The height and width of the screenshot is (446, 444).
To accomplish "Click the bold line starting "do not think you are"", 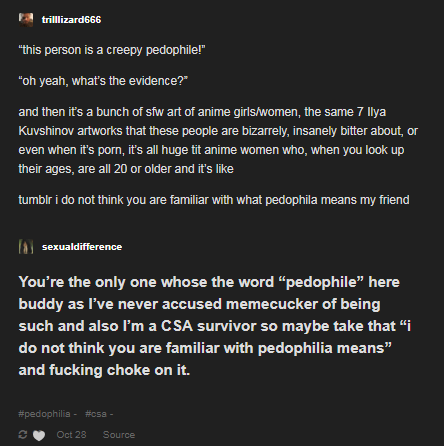I will click(x=205, y=348).
